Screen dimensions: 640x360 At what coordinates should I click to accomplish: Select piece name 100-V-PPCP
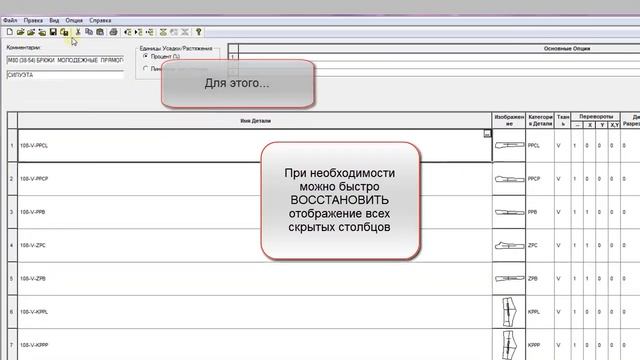click(34, 179)
